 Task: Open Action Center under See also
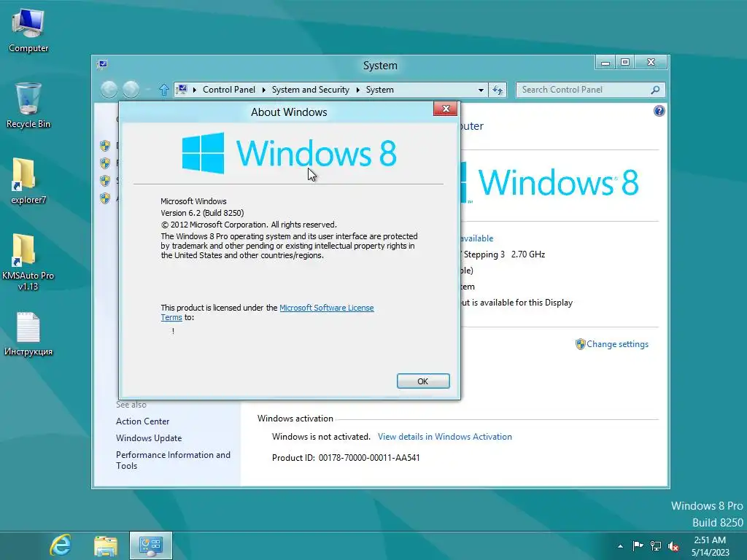click(142, 421)
